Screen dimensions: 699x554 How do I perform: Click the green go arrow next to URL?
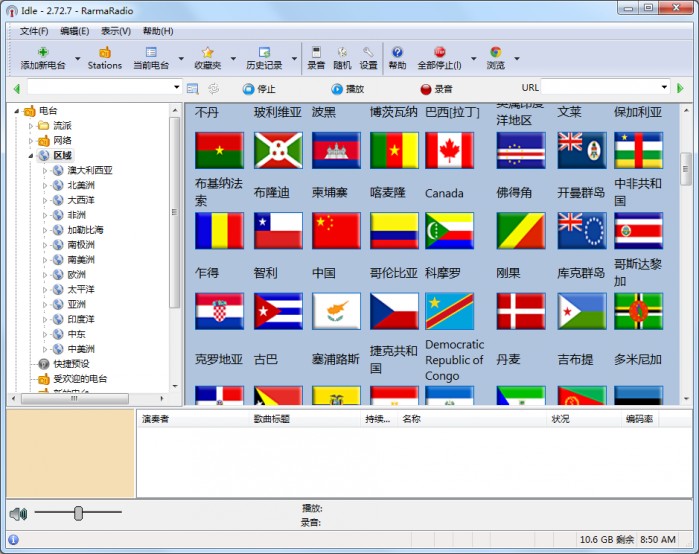(680, 88)
